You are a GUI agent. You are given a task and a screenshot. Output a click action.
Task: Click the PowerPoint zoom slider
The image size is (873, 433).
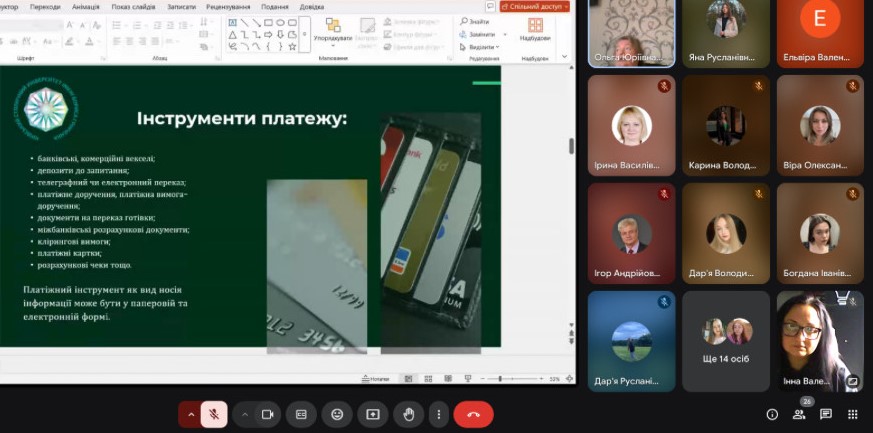point(500,379)
